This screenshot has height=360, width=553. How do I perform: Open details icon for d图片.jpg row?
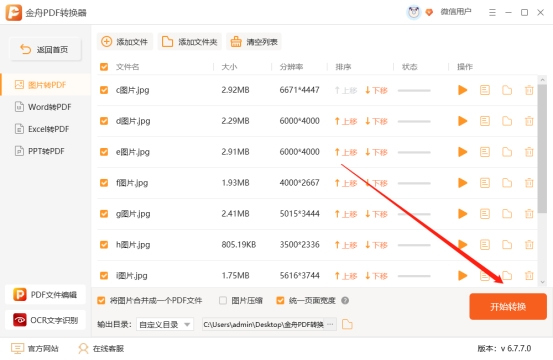485,121
